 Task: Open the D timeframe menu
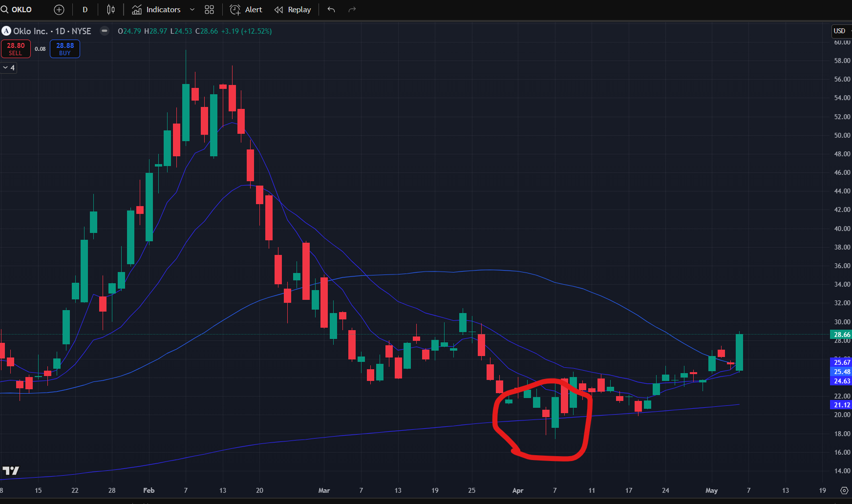[x=85, y=9]
